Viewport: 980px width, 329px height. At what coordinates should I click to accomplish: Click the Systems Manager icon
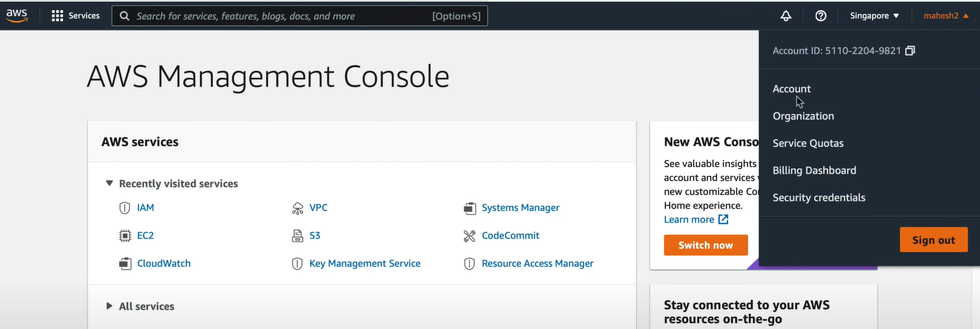(x=469, y=208)
